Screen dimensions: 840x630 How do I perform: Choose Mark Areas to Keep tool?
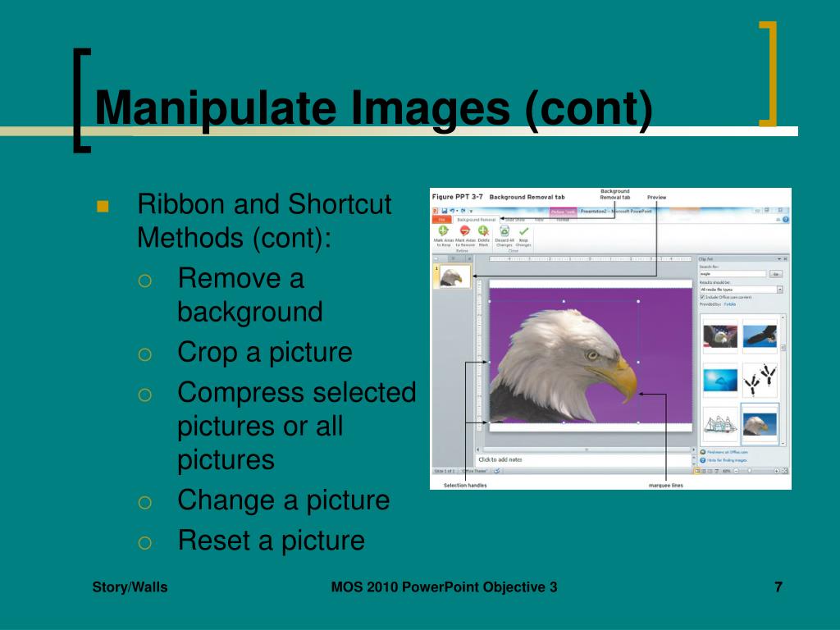click(x=443, y=235)
